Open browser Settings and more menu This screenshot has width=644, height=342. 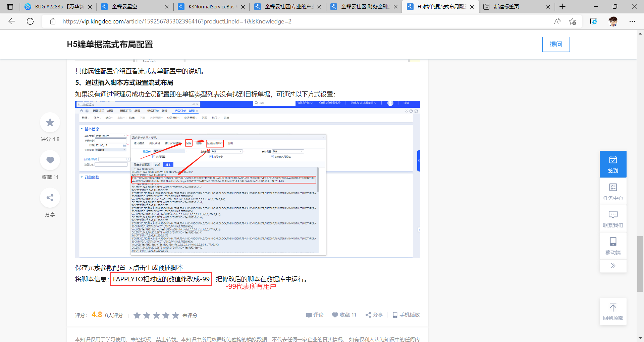[632, 21]
